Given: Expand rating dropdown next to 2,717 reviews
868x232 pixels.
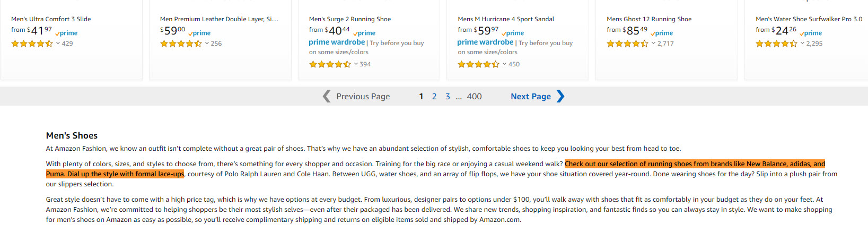Looking at the screenshot, I should 653,44.
